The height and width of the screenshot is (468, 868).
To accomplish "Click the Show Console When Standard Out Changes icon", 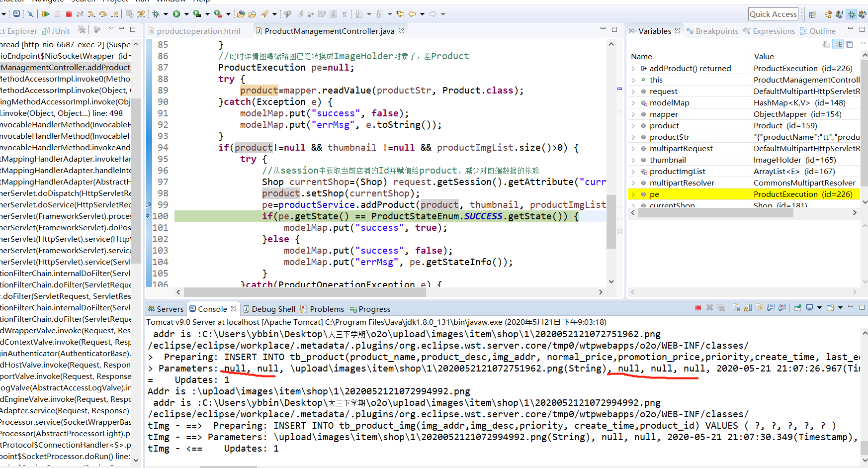I will pos(771,307).
